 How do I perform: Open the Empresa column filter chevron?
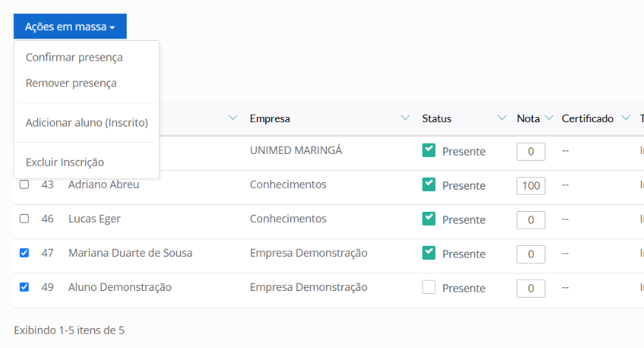(x=405, y=118)
